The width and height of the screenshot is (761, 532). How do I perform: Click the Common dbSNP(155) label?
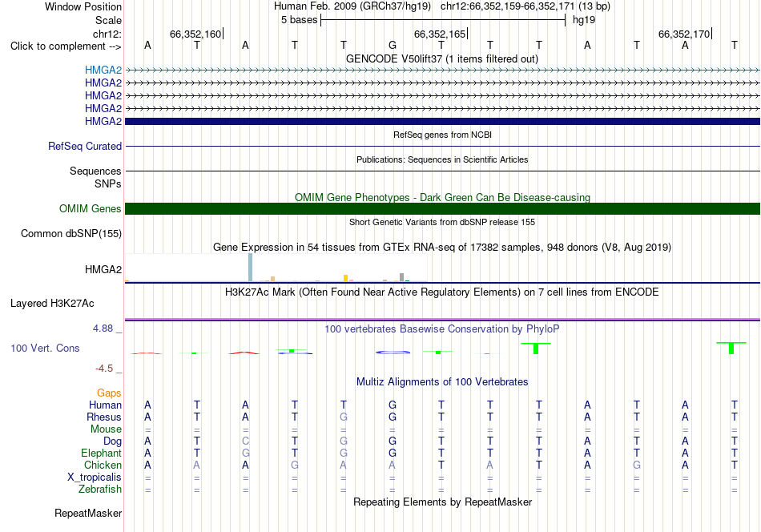[70, 233]
